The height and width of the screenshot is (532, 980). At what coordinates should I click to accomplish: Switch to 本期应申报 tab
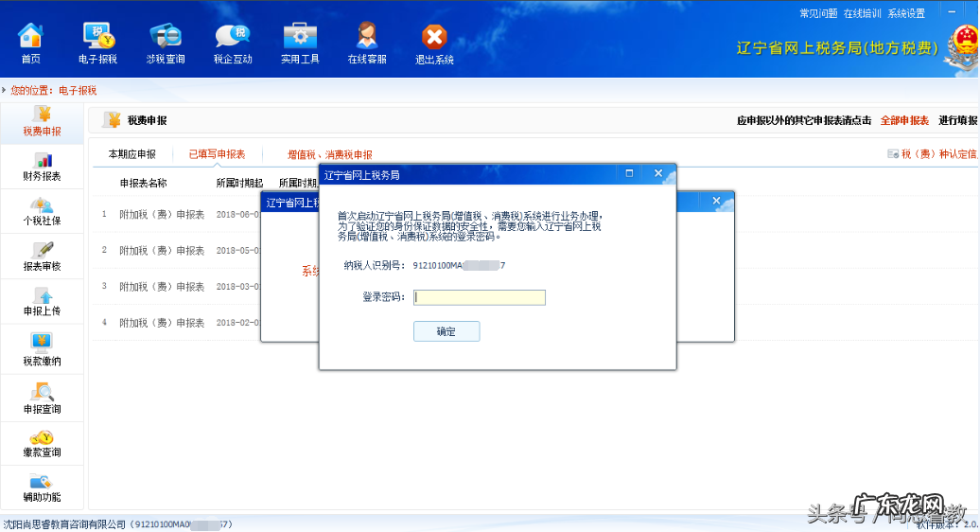point(131,153)
